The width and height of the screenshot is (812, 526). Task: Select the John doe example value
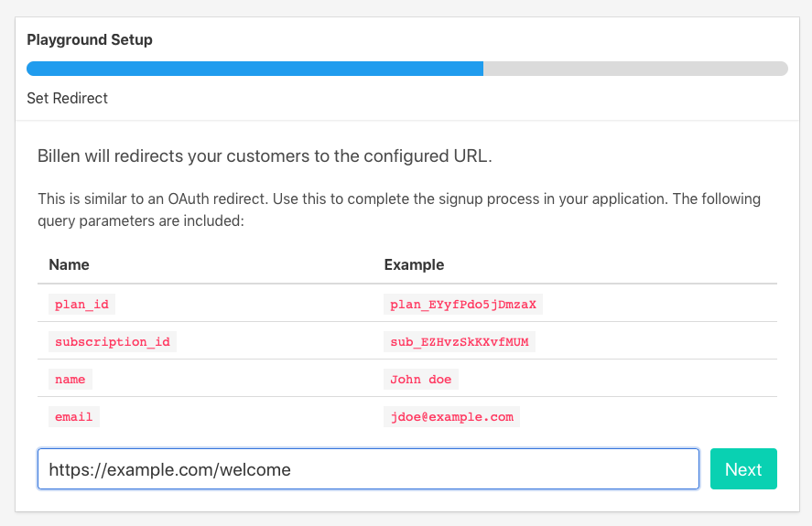tap(421, 379)
